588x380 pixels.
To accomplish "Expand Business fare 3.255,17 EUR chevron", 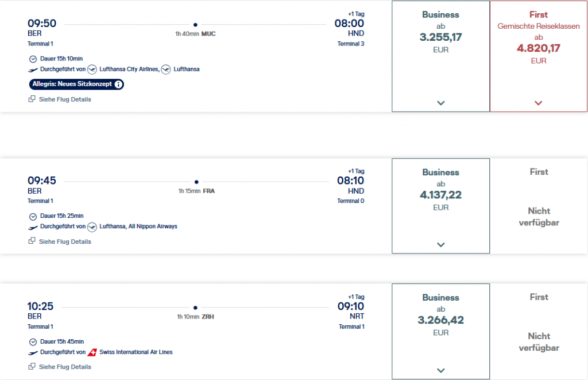I will [440, 103].
